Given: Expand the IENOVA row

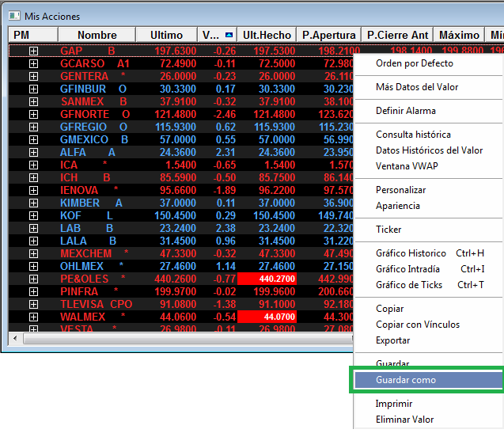Looking at the screenshot, I should pos(33,191).
